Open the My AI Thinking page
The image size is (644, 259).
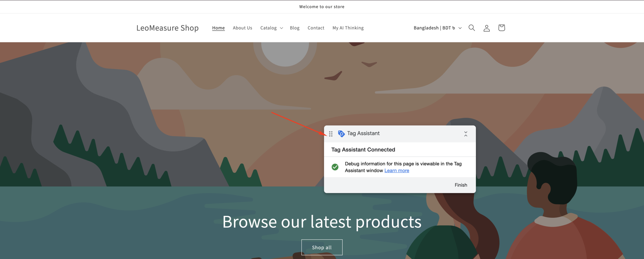348,28
